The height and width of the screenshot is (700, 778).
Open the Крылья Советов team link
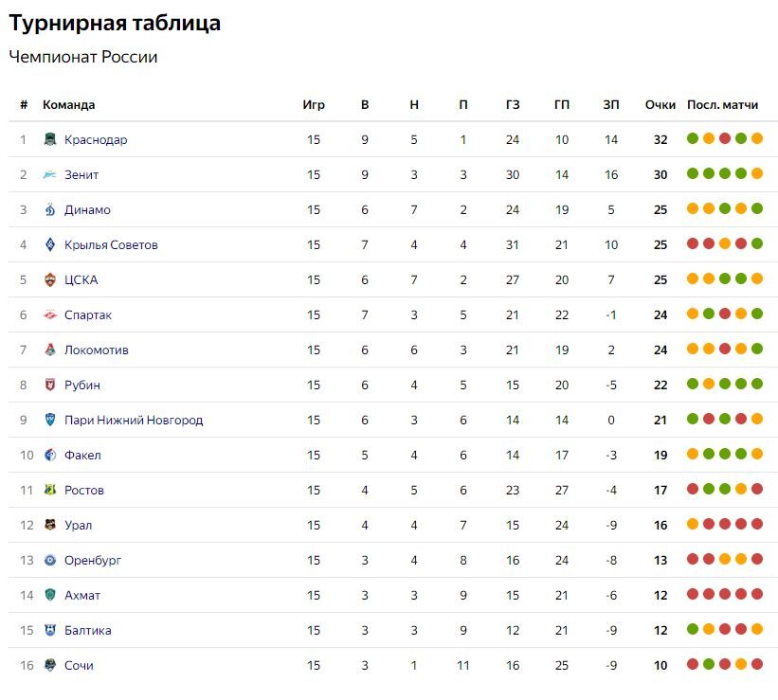[x=111, y=245]
